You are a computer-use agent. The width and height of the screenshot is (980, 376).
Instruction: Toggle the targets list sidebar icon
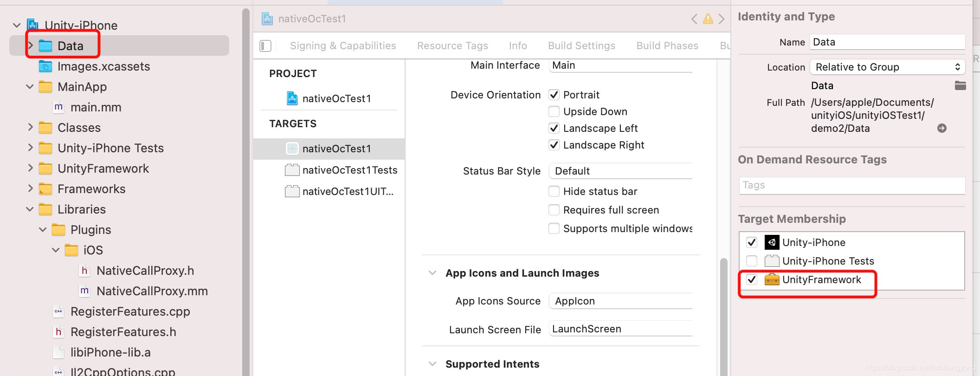pos(265,45)
